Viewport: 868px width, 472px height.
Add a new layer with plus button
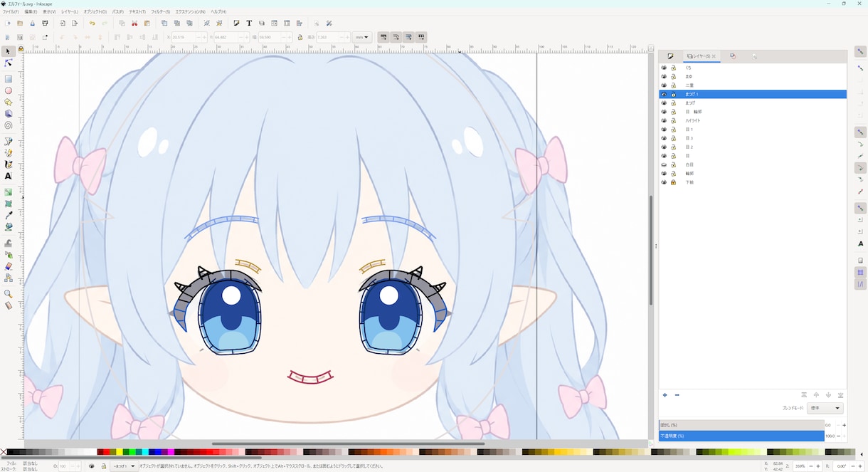pyautogui.click(x=665, y=395)
